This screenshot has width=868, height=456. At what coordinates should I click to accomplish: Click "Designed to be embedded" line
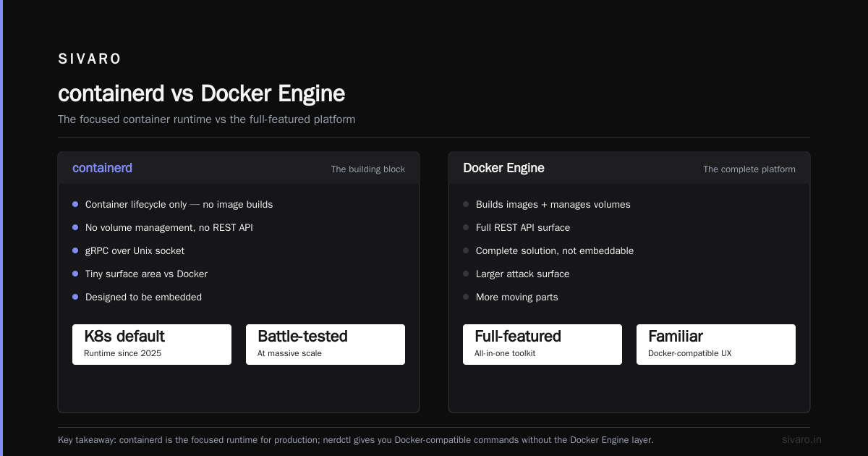pyautogui.click(x=143, y=297)
